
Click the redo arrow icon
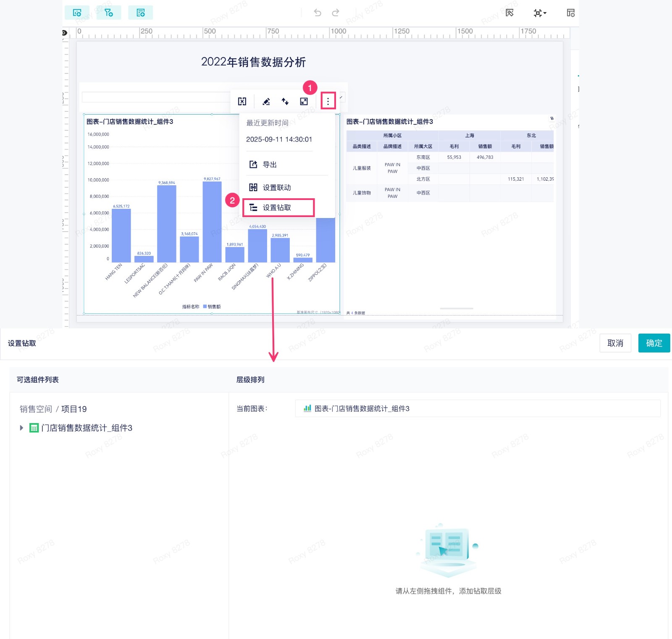point(336,13)
